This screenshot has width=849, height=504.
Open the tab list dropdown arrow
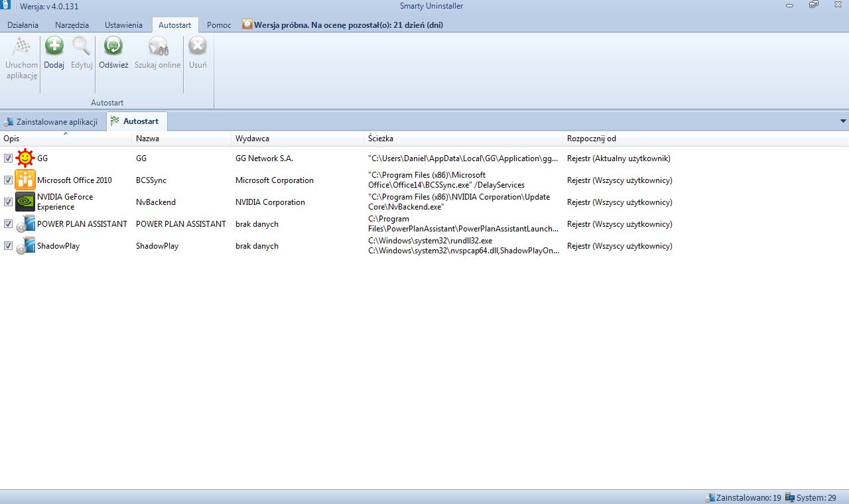(843, 121)
